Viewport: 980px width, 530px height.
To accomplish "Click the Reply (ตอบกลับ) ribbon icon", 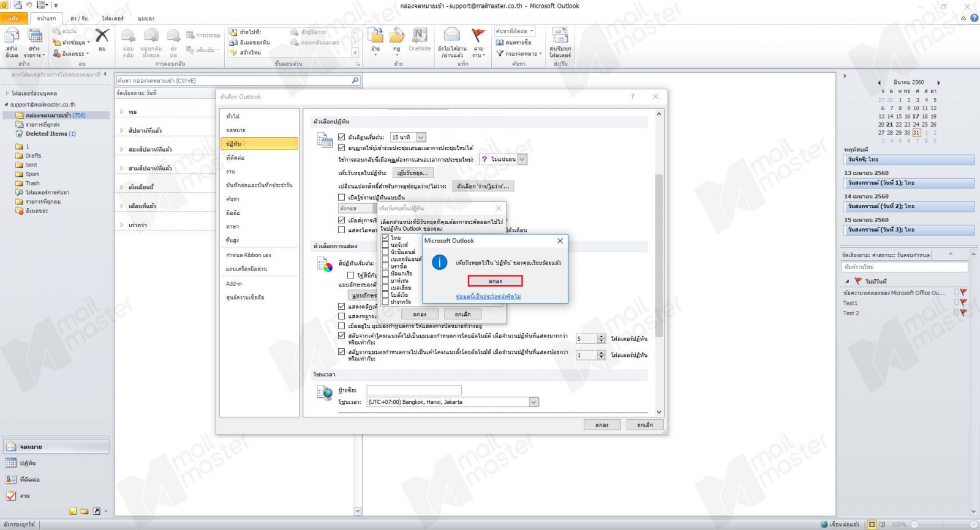I will coord(128,36).
